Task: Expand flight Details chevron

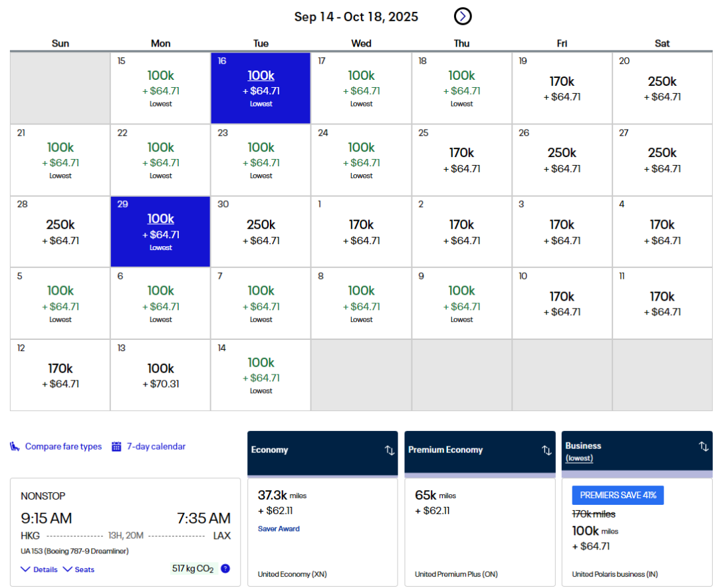Action: [26, 569]
